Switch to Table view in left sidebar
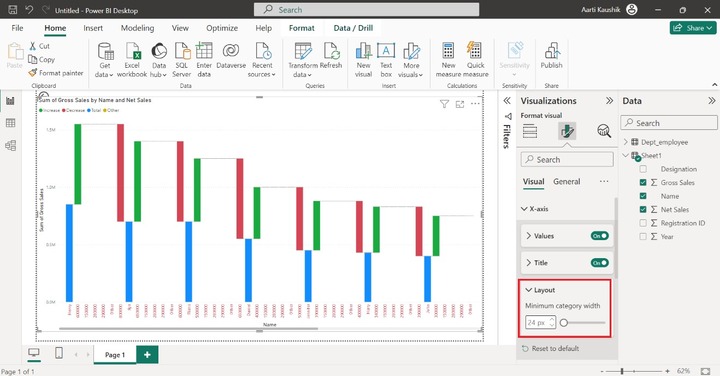The image size is (720, 376). pos(10,123)
